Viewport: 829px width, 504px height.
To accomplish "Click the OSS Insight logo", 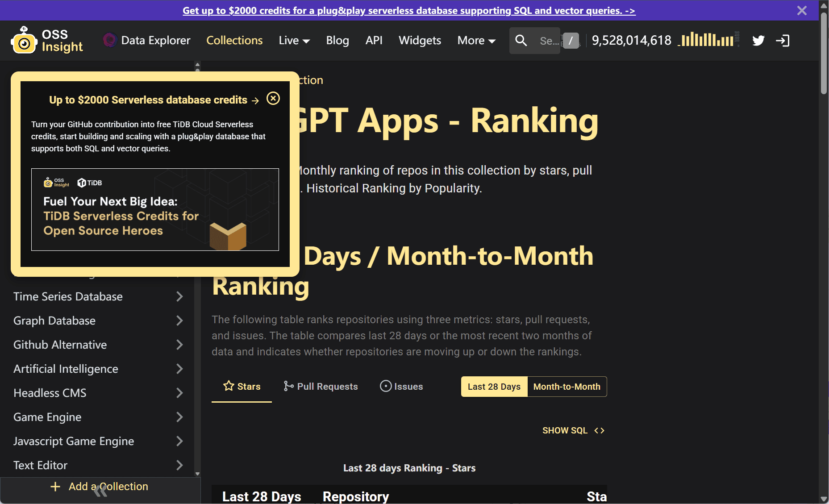I will (x=47, y=41).
